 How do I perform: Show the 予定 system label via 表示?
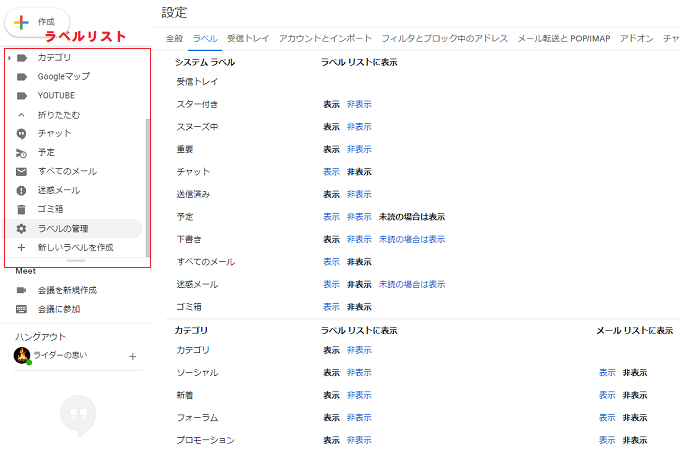pos(331,217)
